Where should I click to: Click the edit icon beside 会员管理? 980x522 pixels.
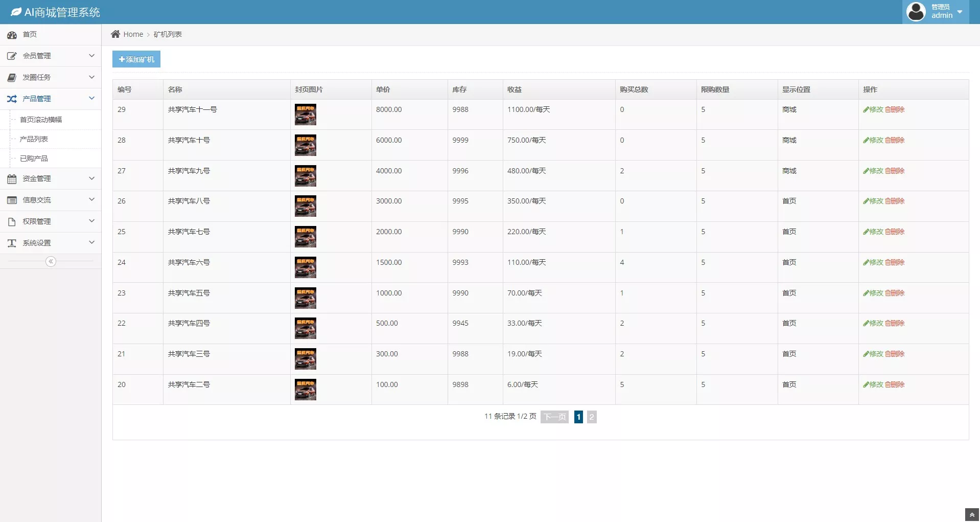pyautogui.click(x=12, y=56)
